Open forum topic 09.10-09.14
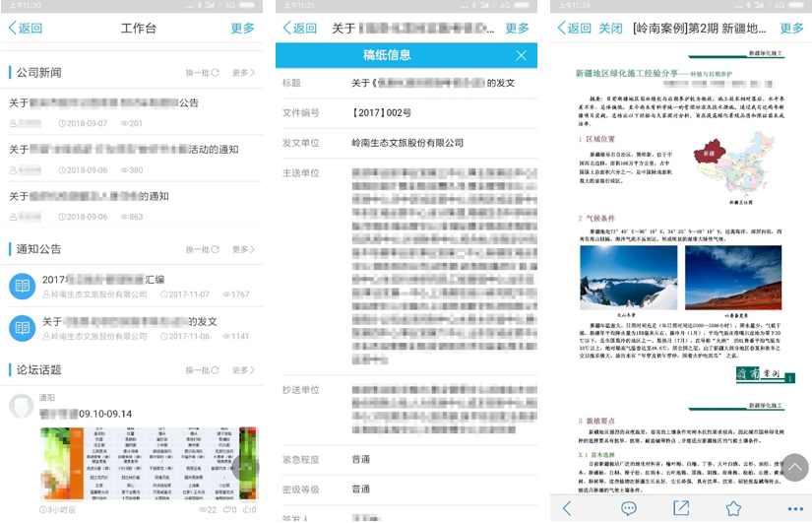The image size is (812, 523). click(x=86, y=414)
